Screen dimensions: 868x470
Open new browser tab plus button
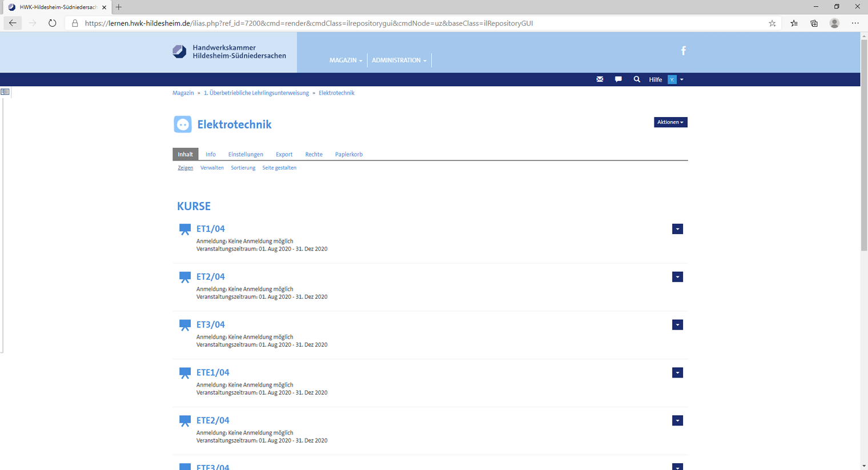coord(119,7)
